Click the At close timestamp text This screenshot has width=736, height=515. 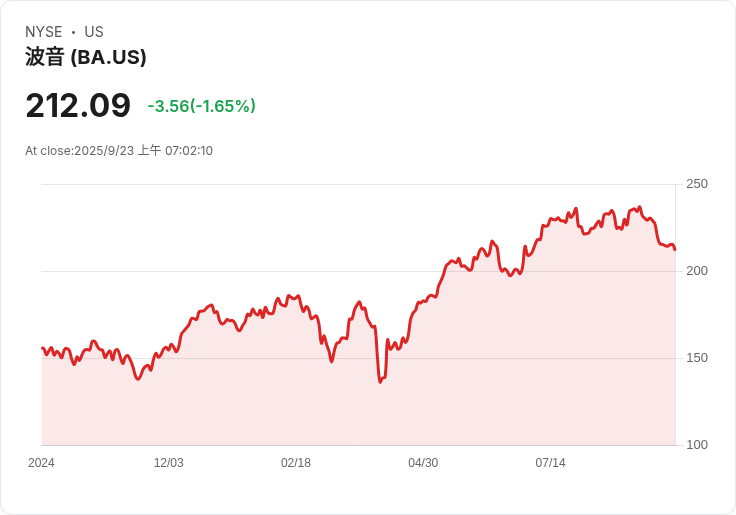pyautogui.click(x=119, y=151)
